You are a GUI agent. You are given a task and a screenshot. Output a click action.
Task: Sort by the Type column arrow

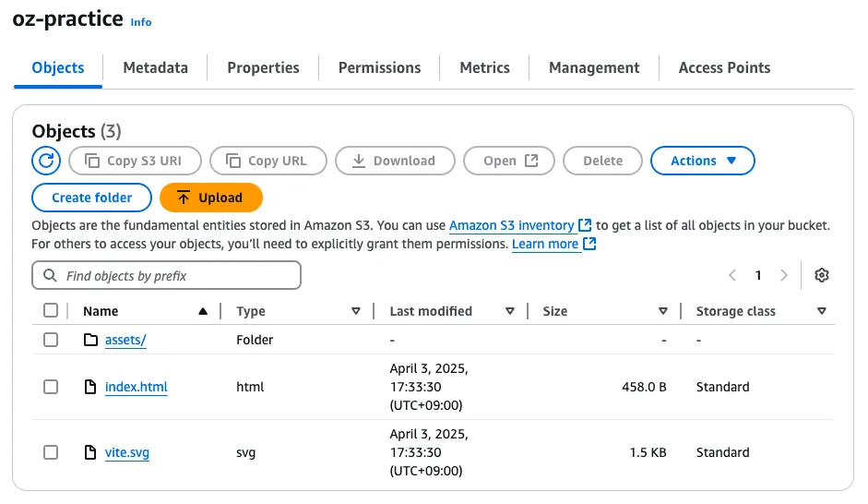click(x=356, y=311)
